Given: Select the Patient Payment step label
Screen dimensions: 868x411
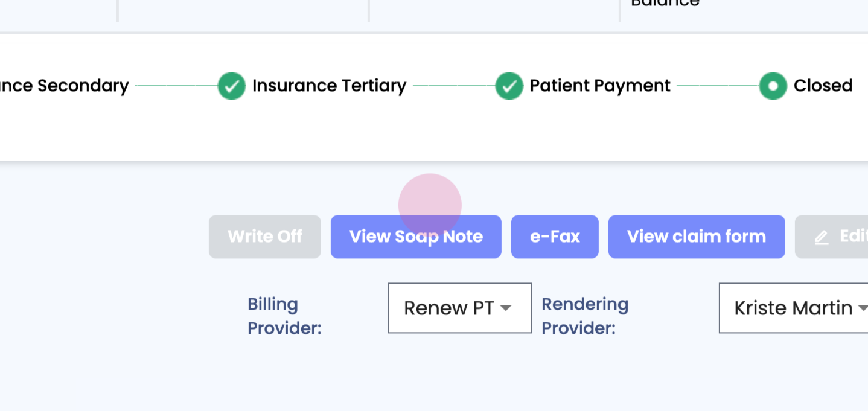Looking at the screenshot, I should point(600,86).
